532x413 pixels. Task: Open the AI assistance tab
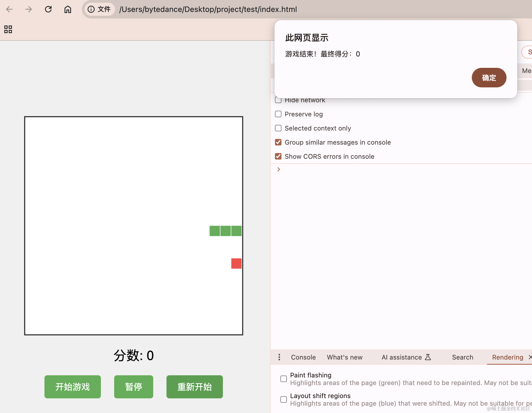click(406, 357)
